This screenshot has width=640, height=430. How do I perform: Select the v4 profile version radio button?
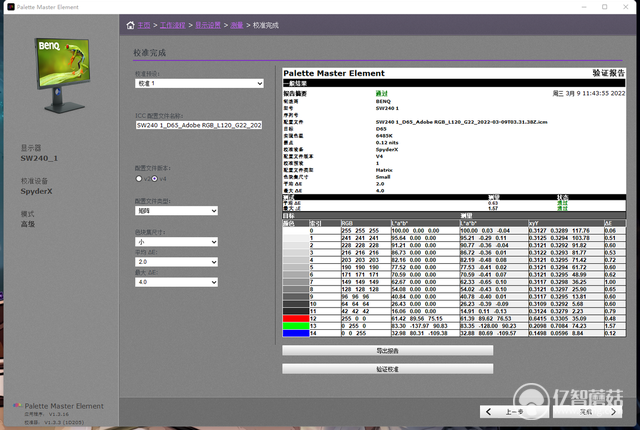coord(155,179)
